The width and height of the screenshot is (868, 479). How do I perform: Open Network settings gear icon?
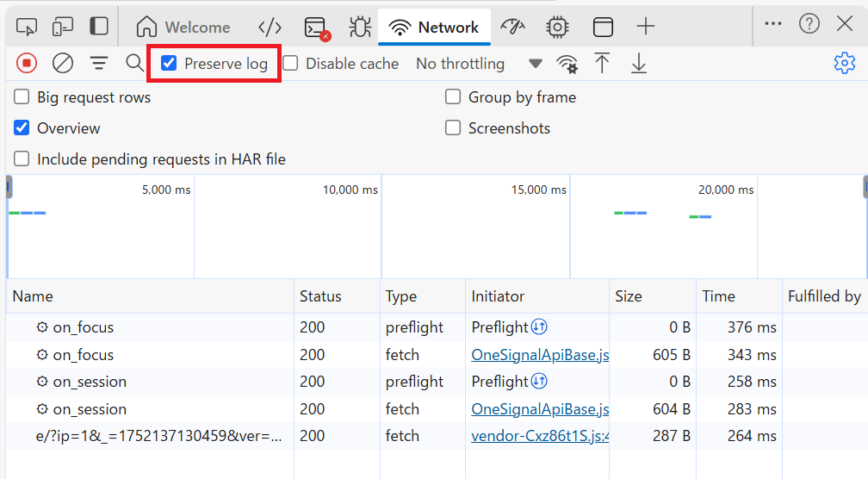pos(844,63)
